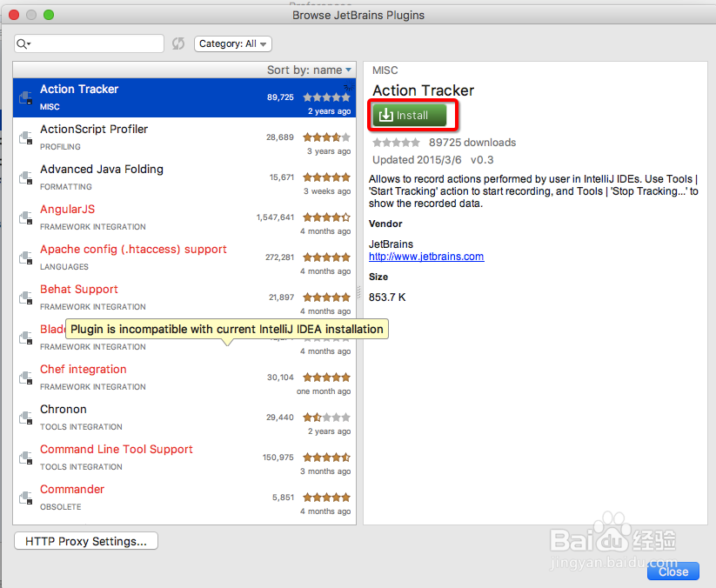Viewport: 716px width, 588px height.
Task: Select Apache config (.htaccess) support plugin
Action: pyautogui.click(x=184, y=258)
